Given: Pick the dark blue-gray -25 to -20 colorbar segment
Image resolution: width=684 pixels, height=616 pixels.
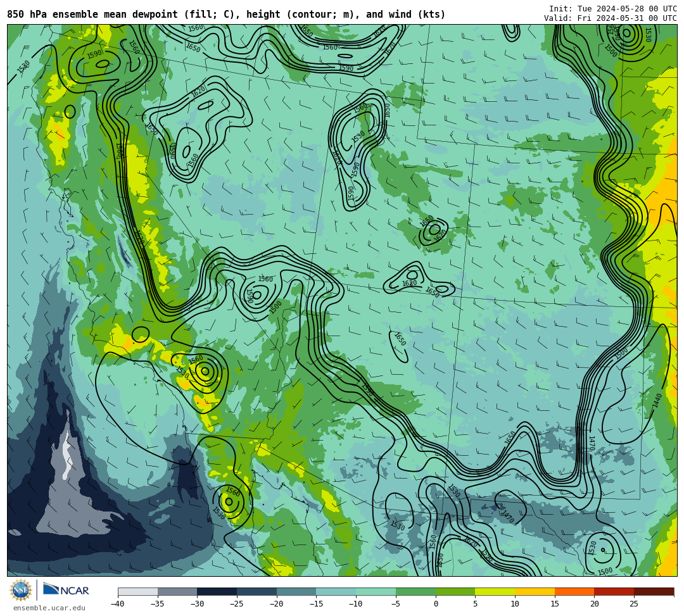Looking at the screenshot, I should (257, 591).
